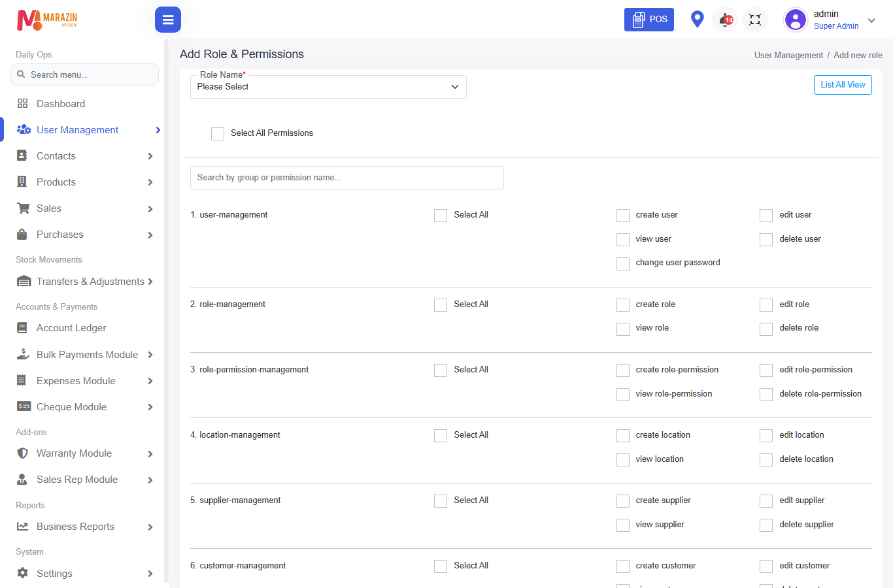This screenshot has width=893, height=588.
Task: Open the location pin icon
Action: coord(698,19)
